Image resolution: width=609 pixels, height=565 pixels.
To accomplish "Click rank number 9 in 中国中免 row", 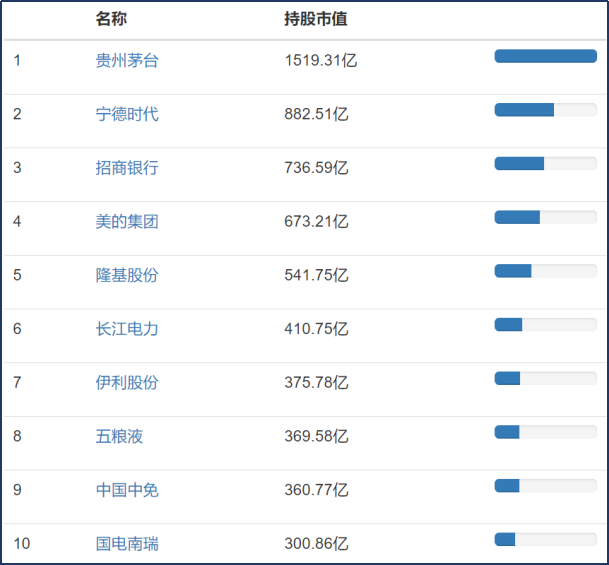I will (17, 490).
